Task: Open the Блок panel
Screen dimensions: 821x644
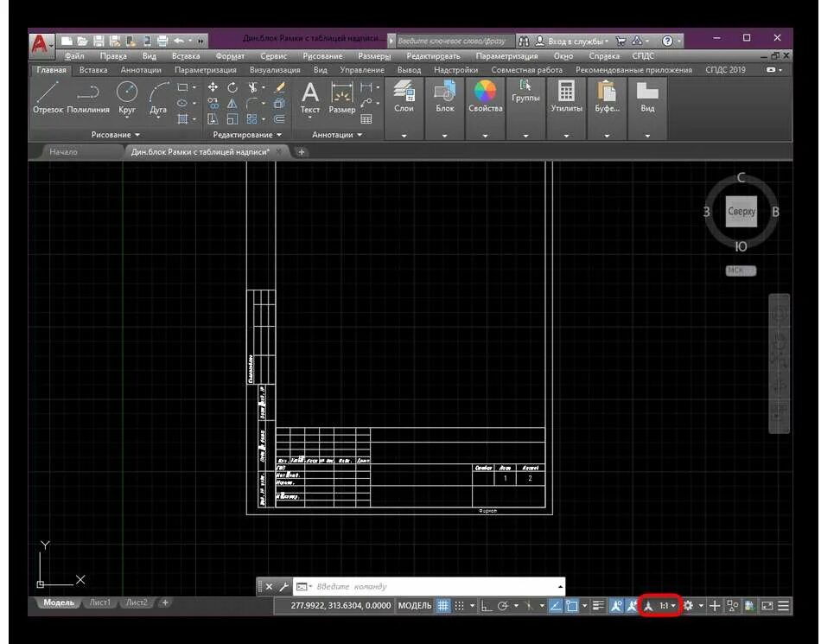Action: tap(444, 97)
